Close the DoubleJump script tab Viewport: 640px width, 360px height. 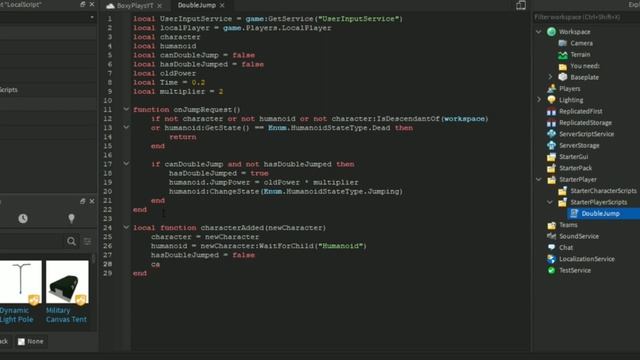point(222,5)
